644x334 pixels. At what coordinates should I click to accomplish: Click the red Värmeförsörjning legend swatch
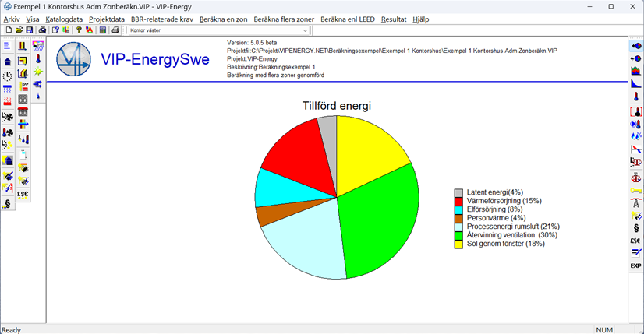[459, 201]
